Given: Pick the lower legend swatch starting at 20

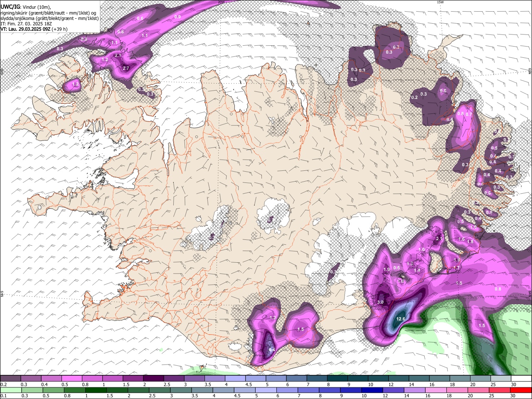Looking at the screenshot, I should 479,390.
